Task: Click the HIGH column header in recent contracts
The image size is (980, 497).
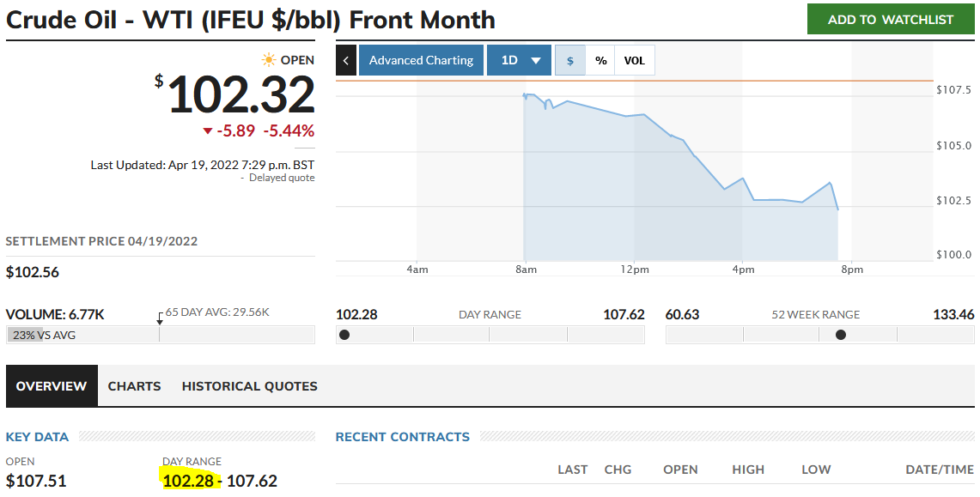Action: (748, 470)
